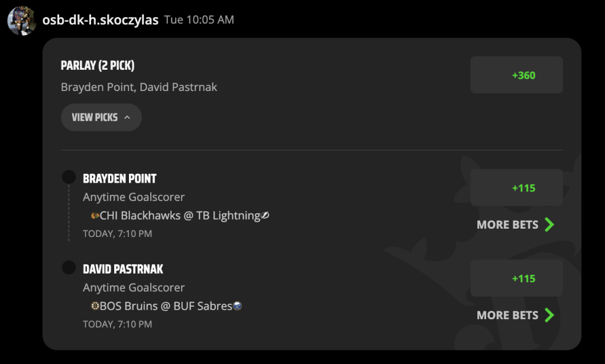The image size is (605, 364).
Task: Click David Pastrnak pick bullet marker
Action: point(69,268)
